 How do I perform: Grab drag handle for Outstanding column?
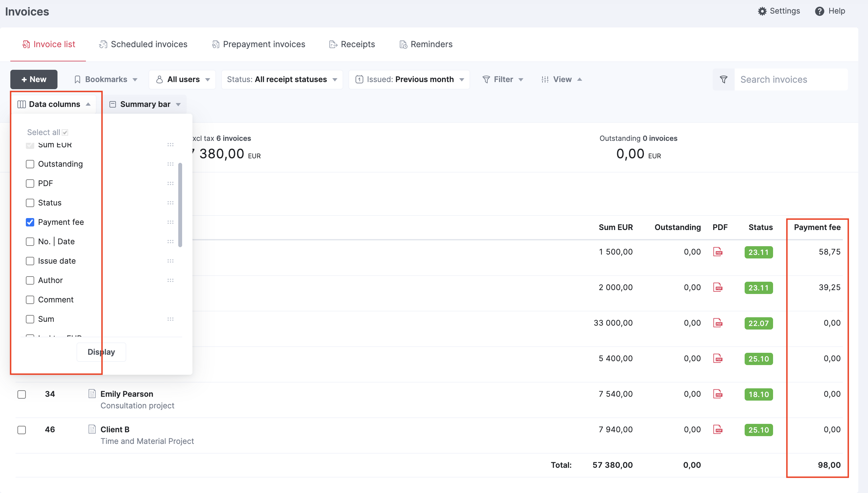[170, 164]
